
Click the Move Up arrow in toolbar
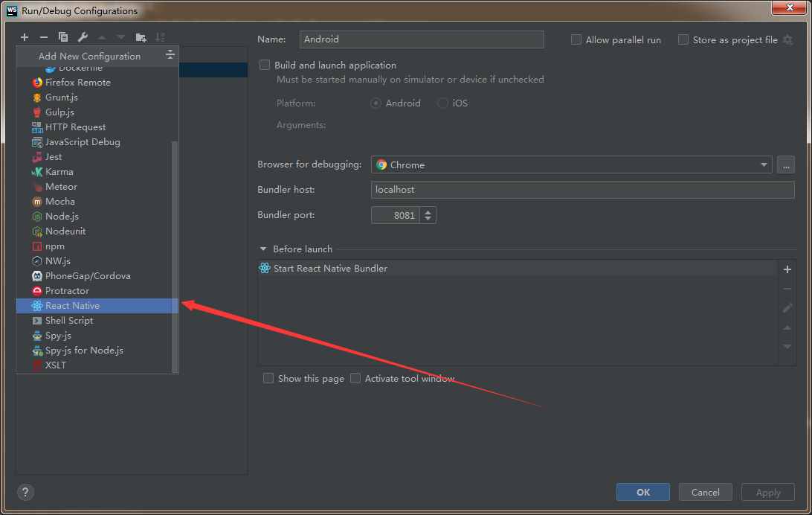pyautogui.click(x=102, y=37)
